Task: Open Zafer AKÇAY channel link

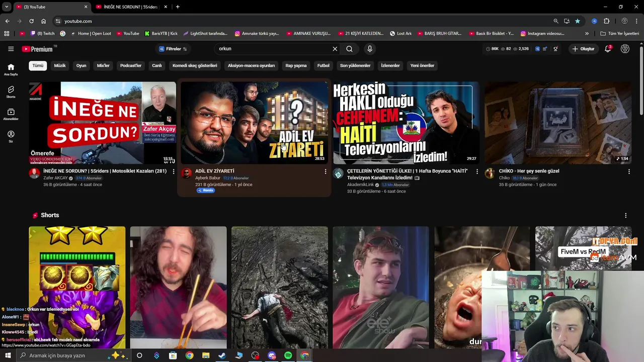Action: pyautogui.click(x=55, y=178)
